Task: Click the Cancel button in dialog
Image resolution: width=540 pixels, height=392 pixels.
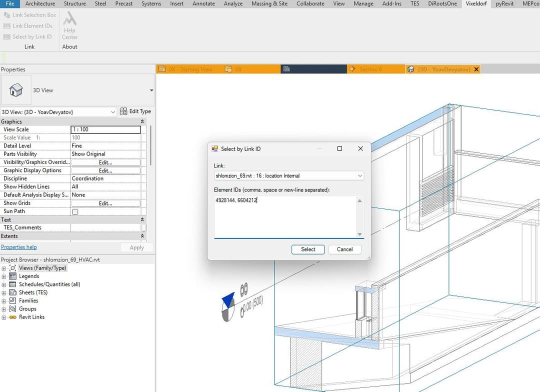Action: [344, 249]
